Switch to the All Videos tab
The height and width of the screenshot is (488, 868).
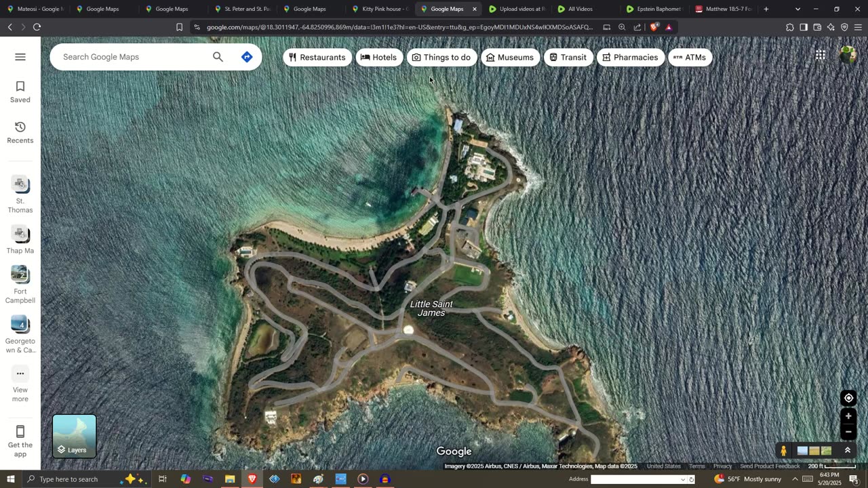585,9
